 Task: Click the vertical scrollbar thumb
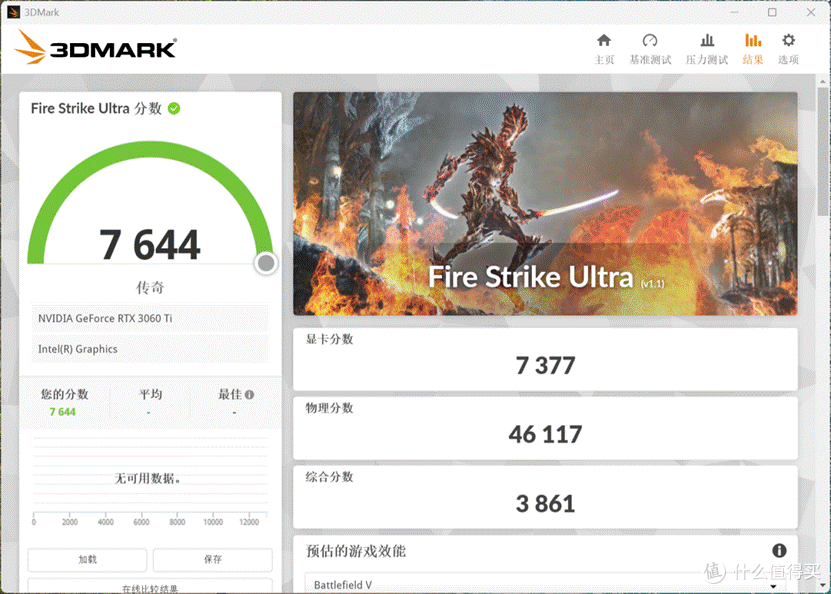click(x=823, y=151)
